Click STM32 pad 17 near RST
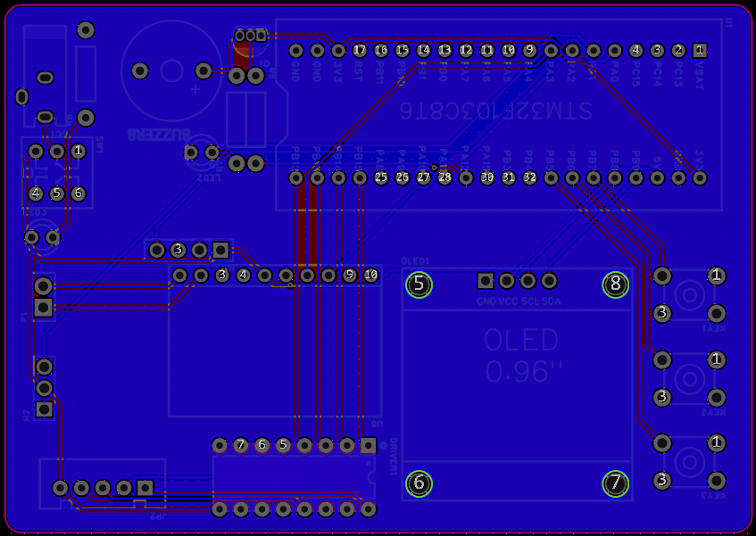 point(360,50)
